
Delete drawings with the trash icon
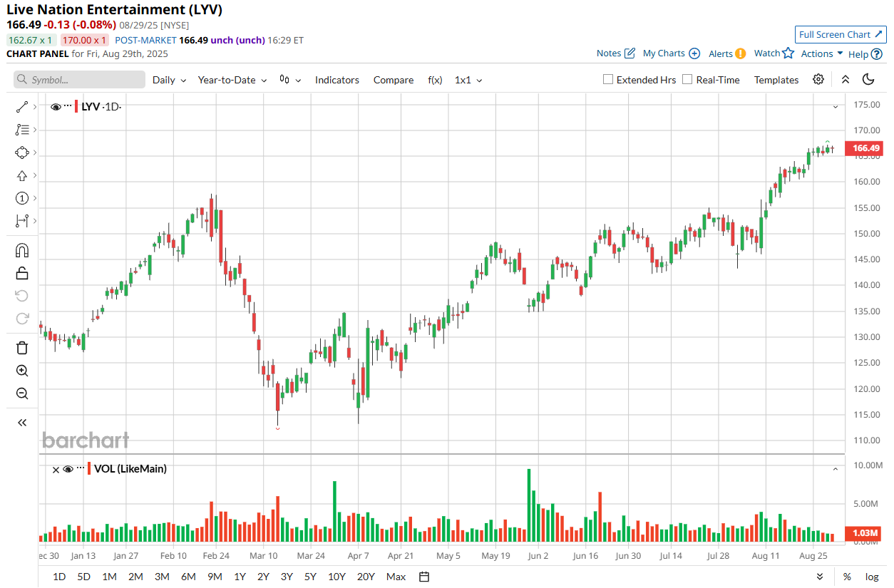(x=21, y=348)
